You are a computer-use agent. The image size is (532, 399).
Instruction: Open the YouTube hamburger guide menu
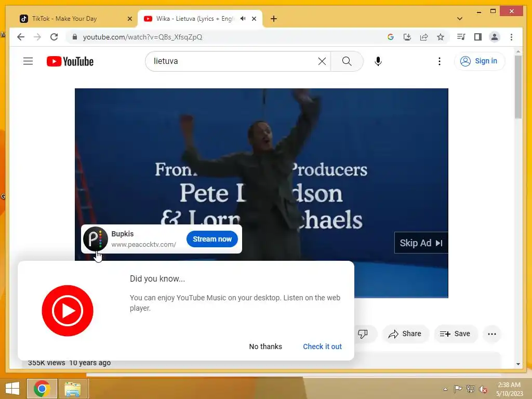pyautogui.click(x=28, y=61)
